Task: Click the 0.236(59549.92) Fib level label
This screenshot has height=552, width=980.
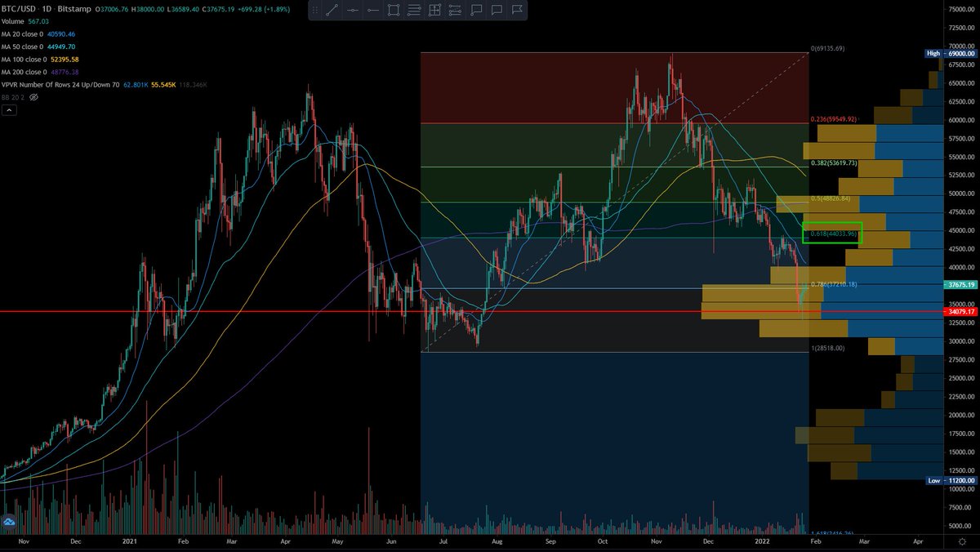Action: [x=835, y=118]
